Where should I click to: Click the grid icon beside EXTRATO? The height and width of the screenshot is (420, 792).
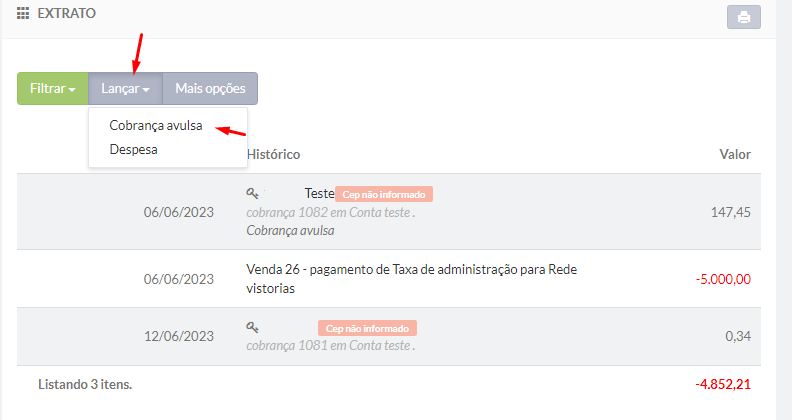(x=23, y=15)
